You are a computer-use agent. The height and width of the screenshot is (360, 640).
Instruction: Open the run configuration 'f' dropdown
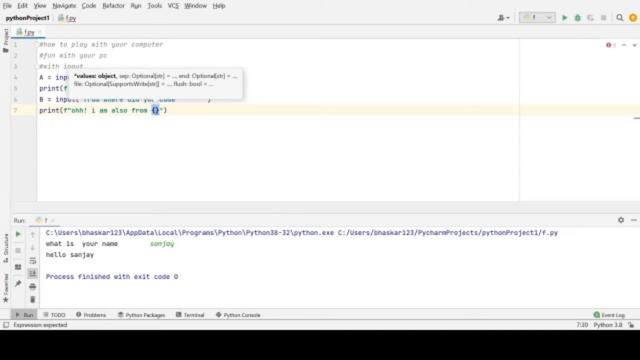(537, 18)
